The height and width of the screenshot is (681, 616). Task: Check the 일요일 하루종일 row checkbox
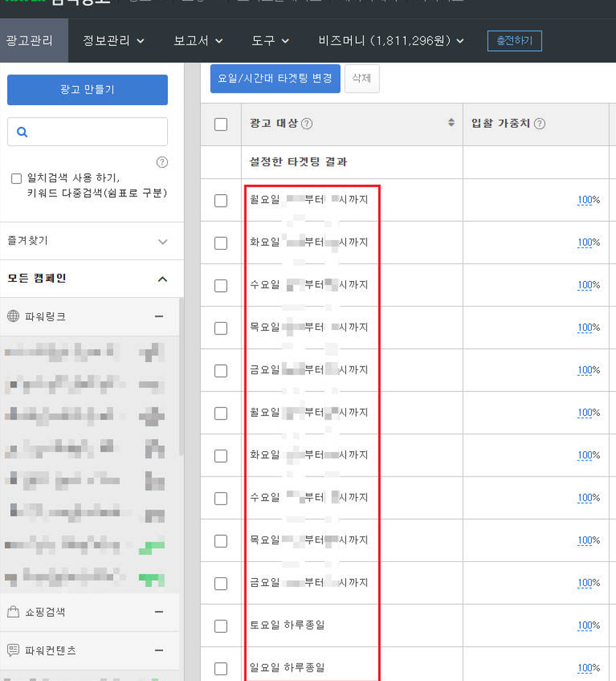tap(220, 669)
